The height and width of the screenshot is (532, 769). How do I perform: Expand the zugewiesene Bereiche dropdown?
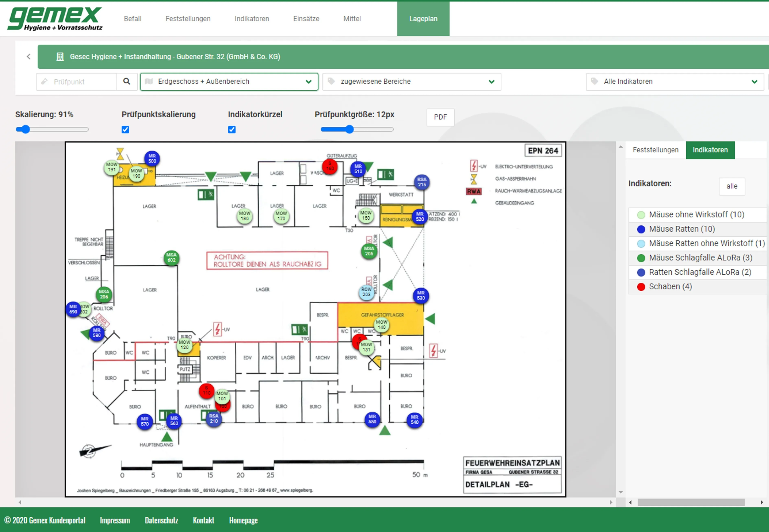(x=412, y=82)
